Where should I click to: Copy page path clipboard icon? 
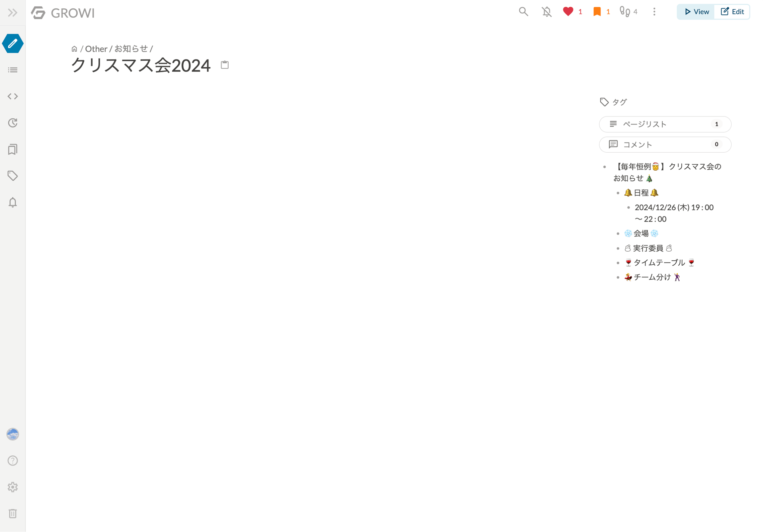tap(225, 65)
